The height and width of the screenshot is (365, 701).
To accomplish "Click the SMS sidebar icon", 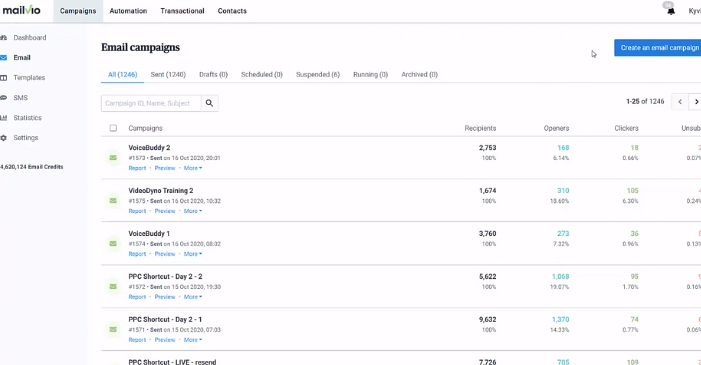I will pos(4,98).
